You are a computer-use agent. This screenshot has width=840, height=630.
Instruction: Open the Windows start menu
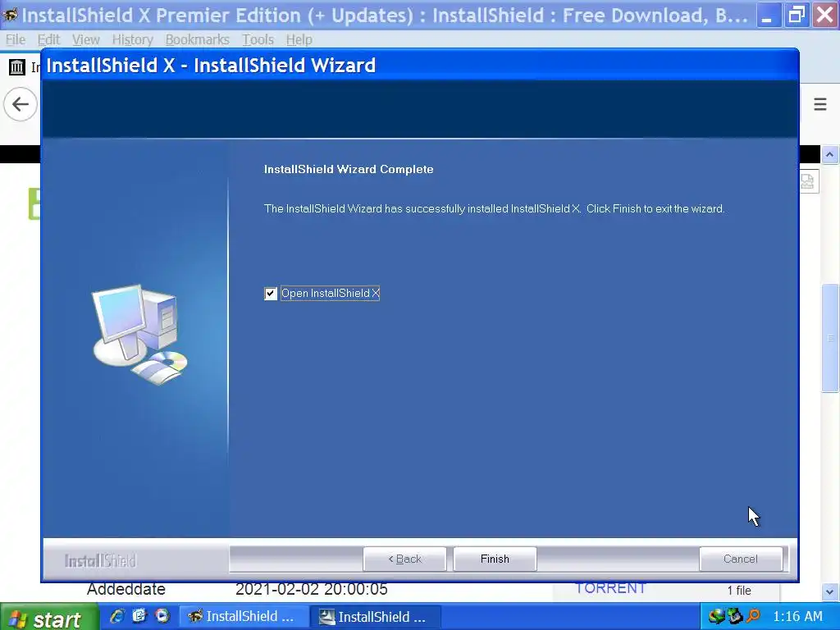49,619
